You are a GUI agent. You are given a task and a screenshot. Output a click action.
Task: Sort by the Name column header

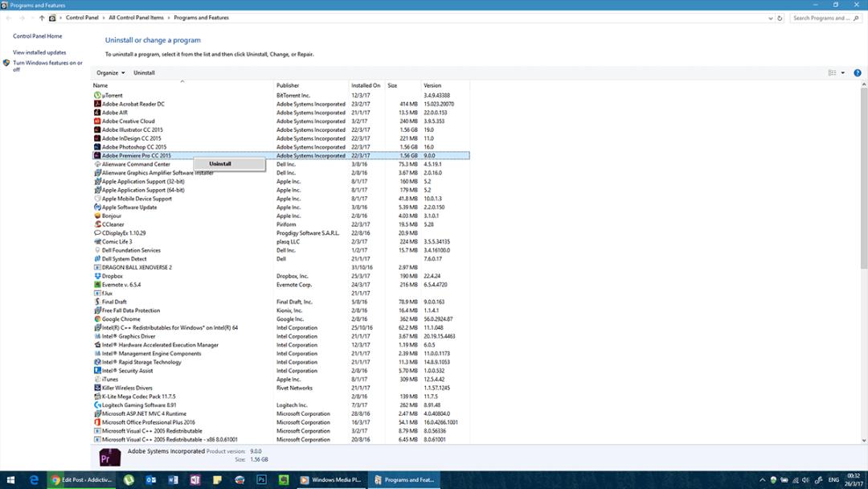tap(182, 85)
